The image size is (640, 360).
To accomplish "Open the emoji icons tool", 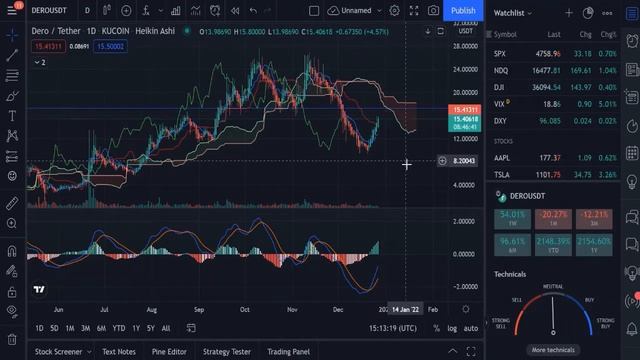I will click(12, 176).
